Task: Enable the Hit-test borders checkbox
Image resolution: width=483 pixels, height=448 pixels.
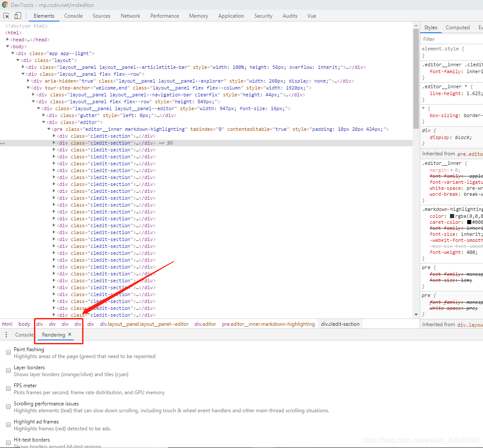Action: pyautogui.click(x=8, y=443)
